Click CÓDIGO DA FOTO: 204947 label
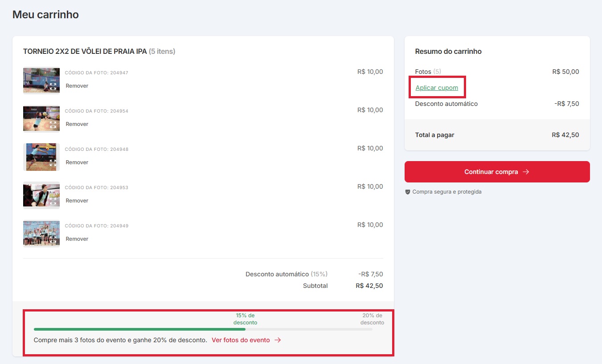The image size is (602, 364). 97,73
